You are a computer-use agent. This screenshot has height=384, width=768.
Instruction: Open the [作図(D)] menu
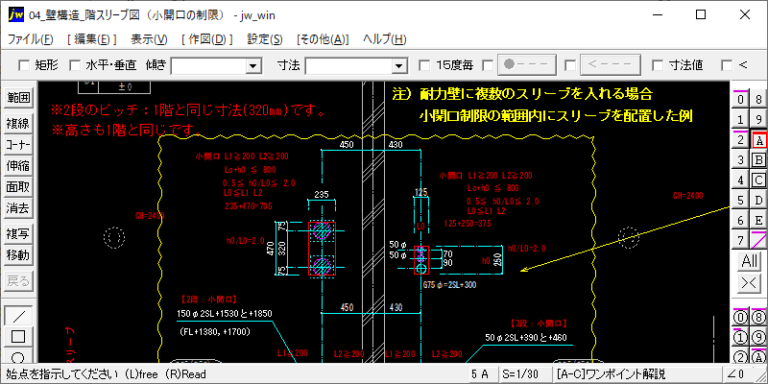click(207, 39)
